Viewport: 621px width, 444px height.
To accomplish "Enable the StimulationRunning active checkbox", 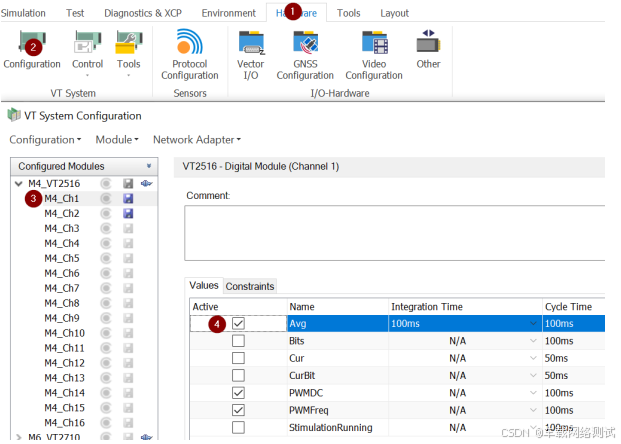I will click(238, 427).
